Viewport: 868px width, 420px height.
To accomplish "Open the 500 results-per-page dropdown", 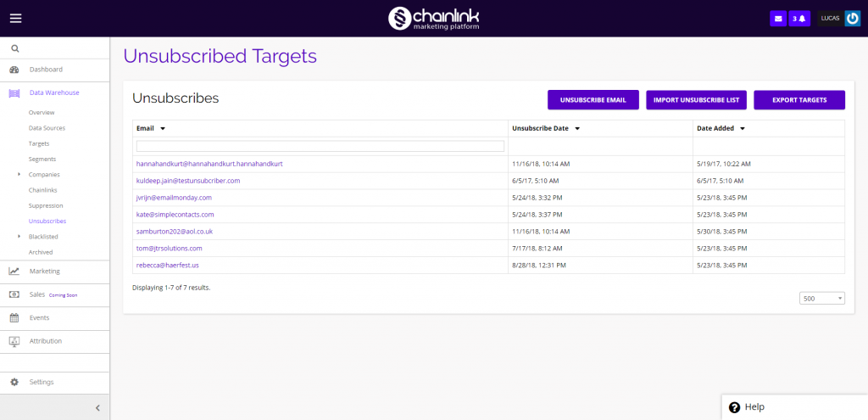I will click(x=822, y=298).
